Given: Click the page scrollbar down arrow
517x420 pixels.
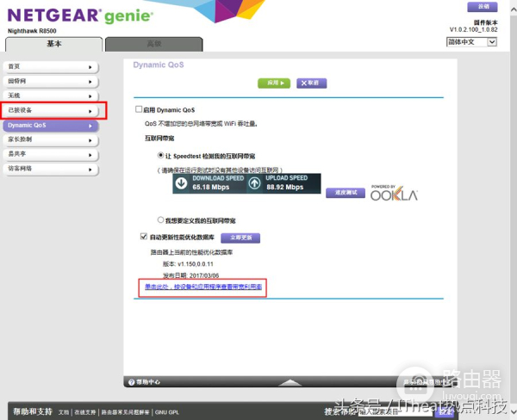Looking at the screenshot, I should tap(514, 412).
